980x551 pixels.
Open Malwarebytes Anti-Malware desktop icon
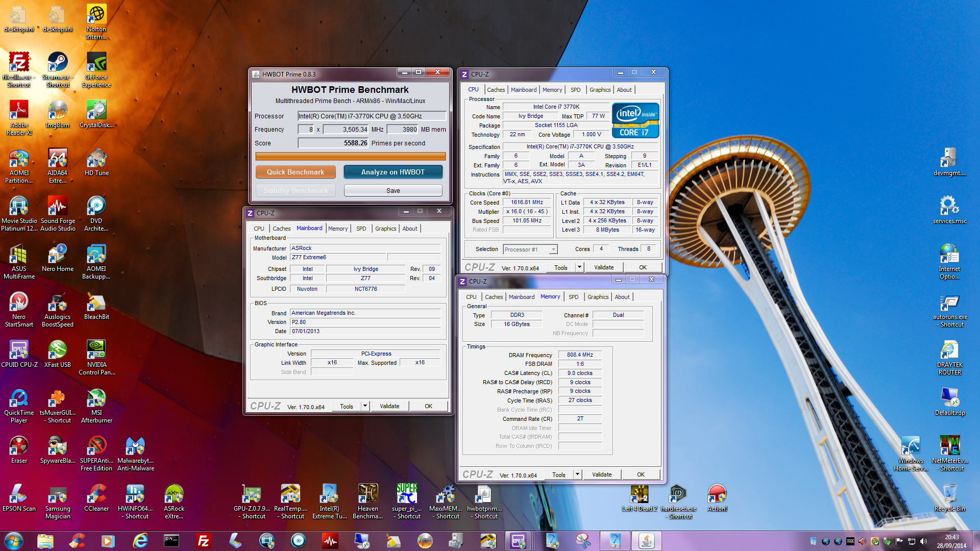tap(135, 453)
